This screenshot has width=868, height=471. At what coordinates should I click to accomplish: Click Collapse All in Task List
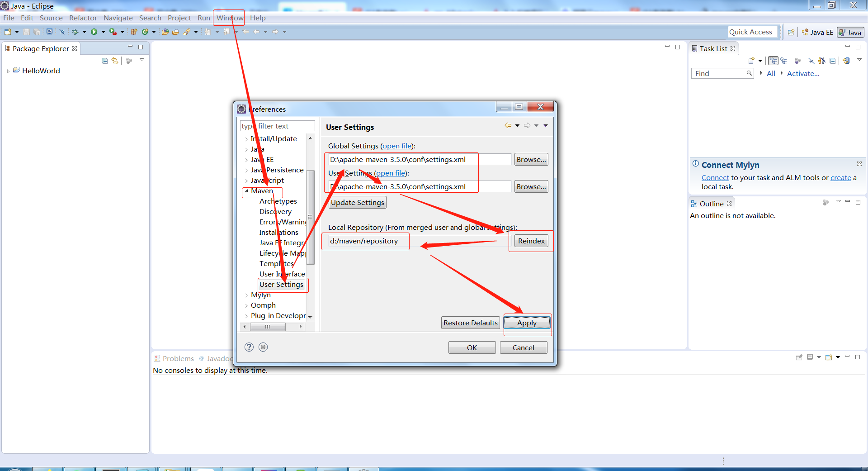[832, 61]
